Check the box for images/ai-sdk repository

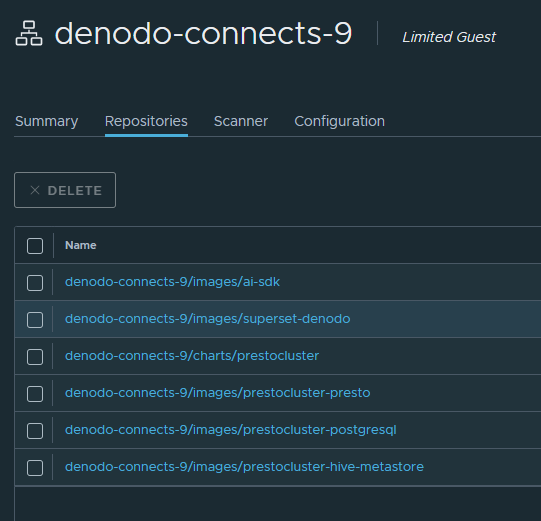coord(35,283)
